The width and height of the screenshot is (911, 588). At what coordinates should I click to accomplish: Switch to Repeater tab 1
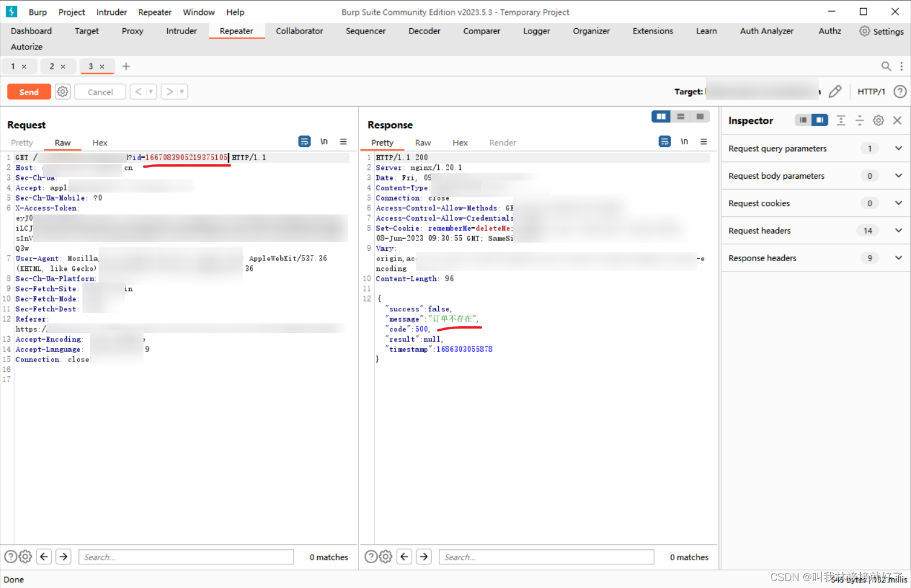coord(13,66)
